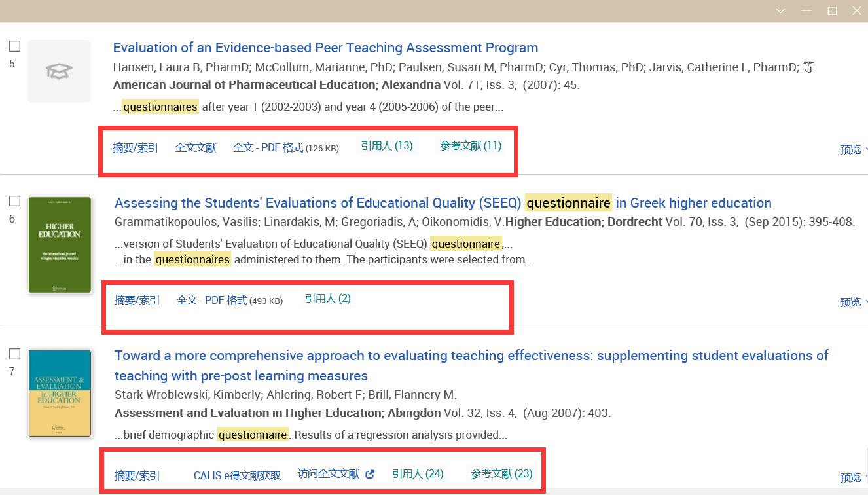The height and width of the screenshot is (495, 868).
Task: Click CALIS e得文献获取 link
Action: point(237,475)
